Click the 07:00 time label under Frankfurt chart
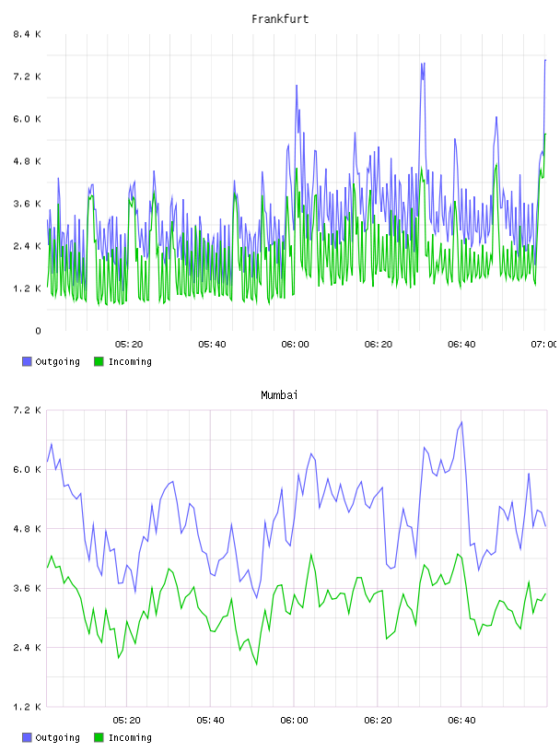The width and height of the screenshot is (560, 752). 543,345
